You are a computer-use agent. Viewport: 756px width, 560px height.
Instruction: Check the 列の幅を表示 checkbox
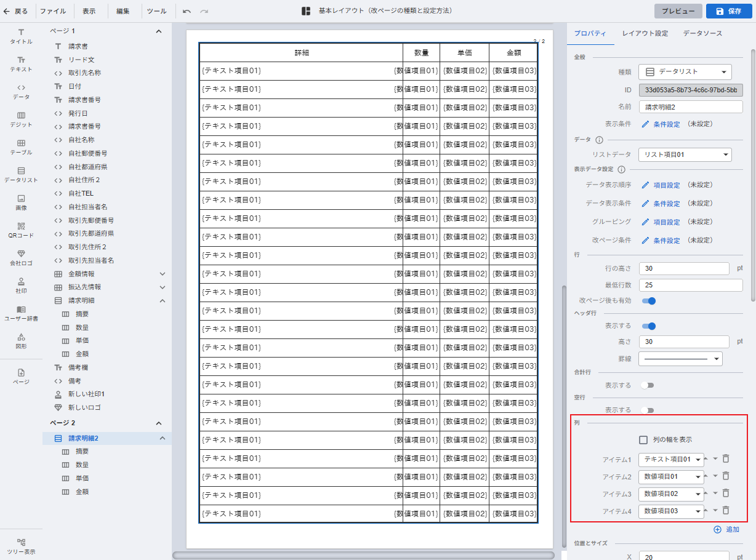(x=643, y=439)
